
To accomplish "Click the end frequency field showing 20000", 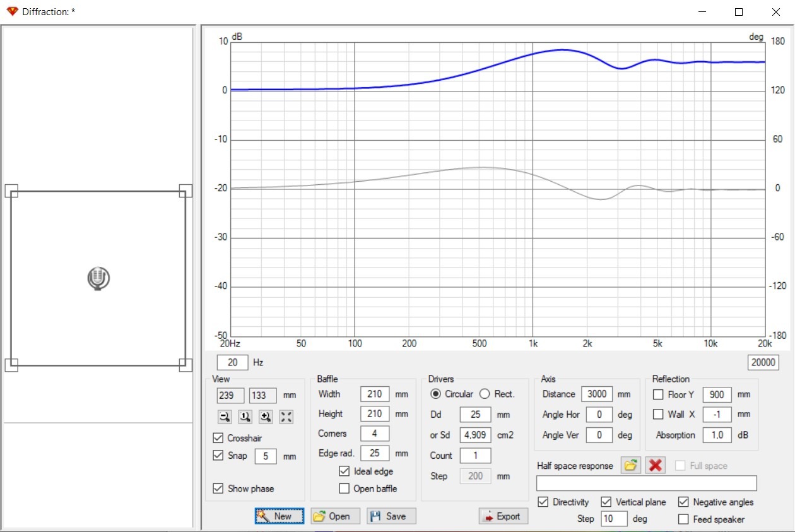I will point(763,362).
